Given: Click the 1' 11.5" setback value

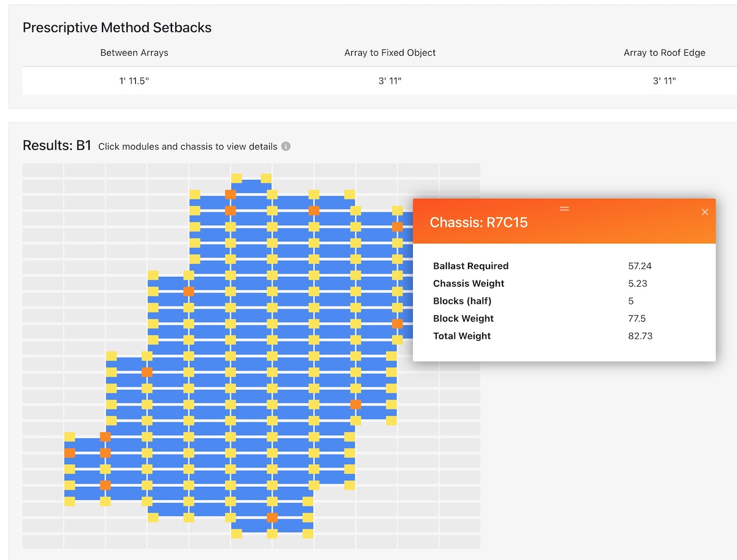Looking at the screenshot, I should 134,81.
